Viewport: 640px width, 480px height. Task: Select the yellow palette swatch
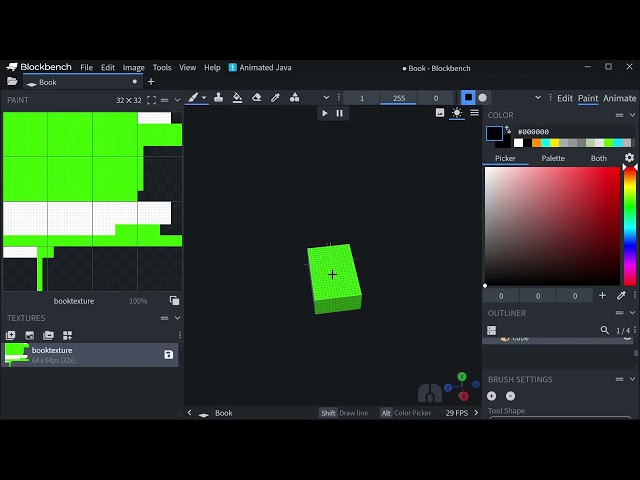pyautogui.click(x=554, y=142)
